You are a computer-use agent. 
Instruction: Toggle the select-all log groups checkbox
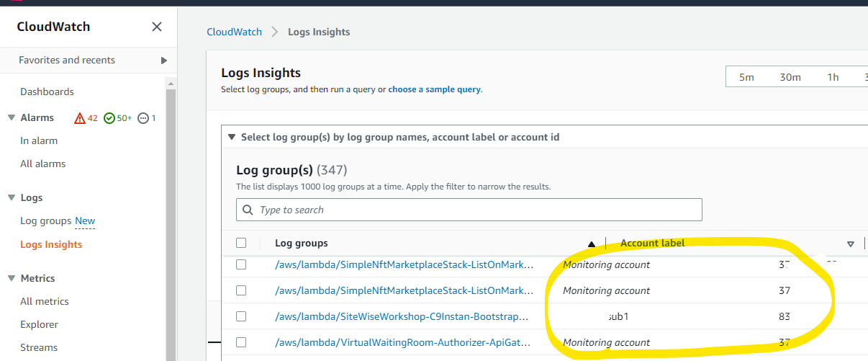(241, 243)
